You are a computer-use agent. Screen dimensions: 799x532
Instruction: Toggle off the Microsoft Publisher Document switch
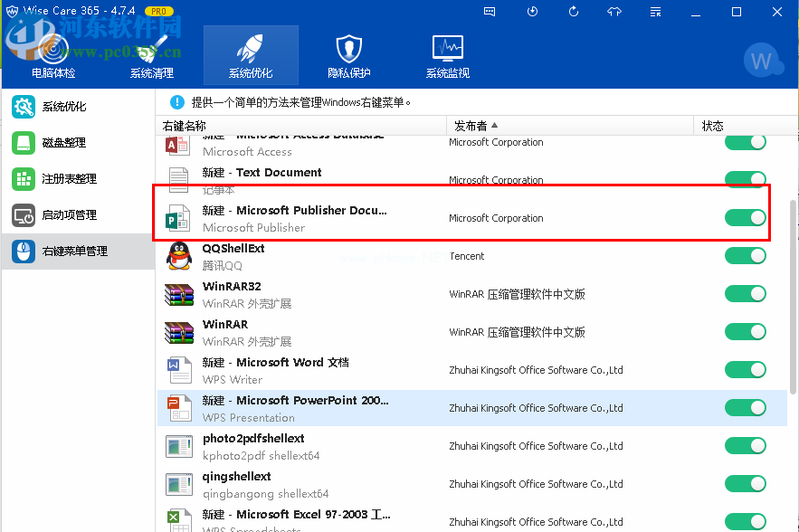(746, 218)
